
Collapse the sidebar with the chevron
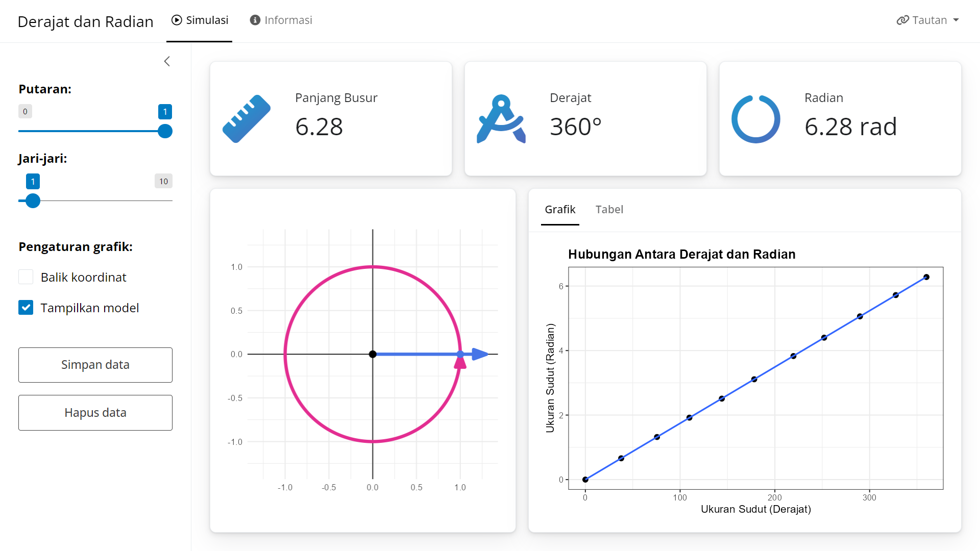tap(167, 61)
